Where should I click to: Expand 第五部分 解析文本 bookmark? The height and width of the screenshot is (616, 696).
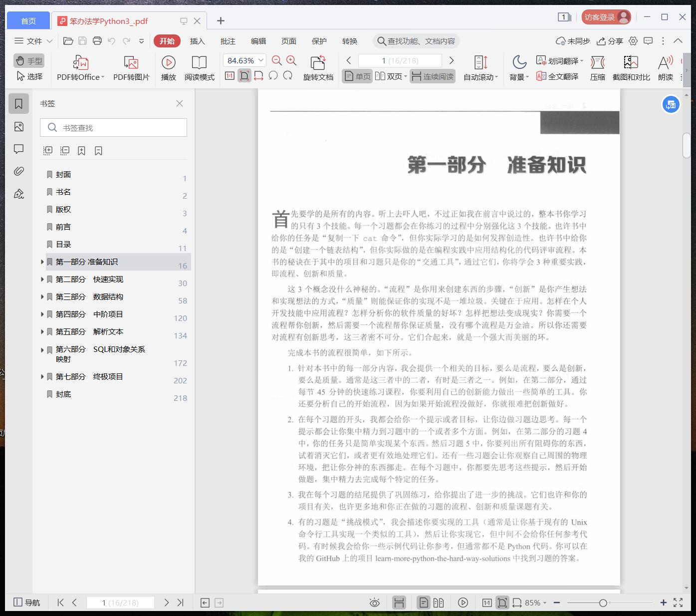click(x=42, y=331)
